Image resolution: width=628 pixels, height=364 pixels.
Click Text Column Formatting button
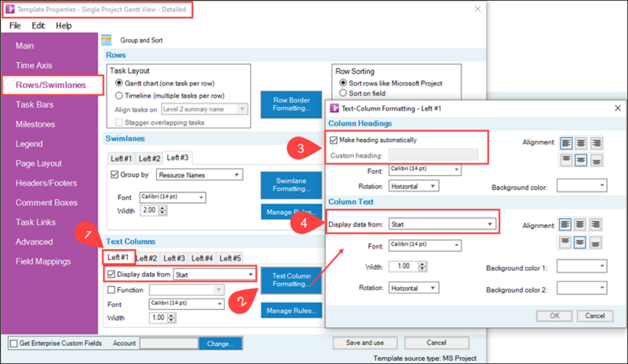(291, 280)
